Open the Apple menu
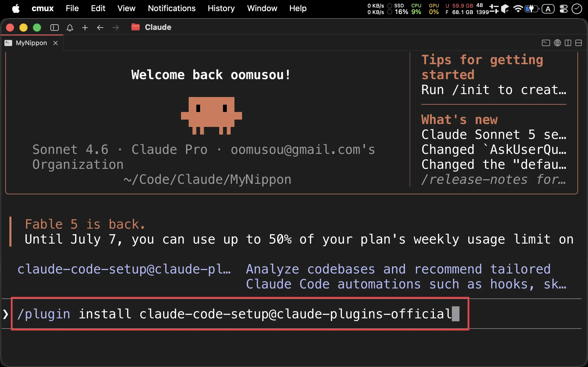Viewport: 588px width, 367px height. point(16,9)
